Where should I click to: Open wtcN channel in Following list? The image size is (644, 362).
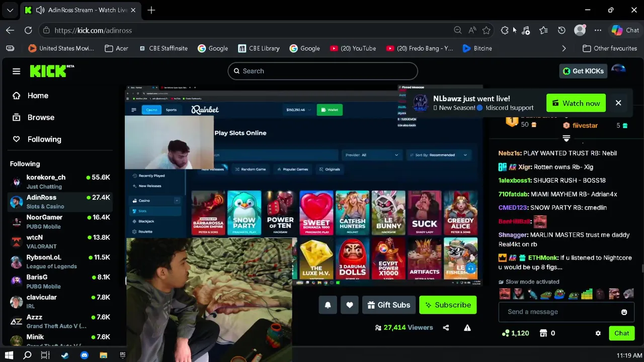(x=60, y=241)
